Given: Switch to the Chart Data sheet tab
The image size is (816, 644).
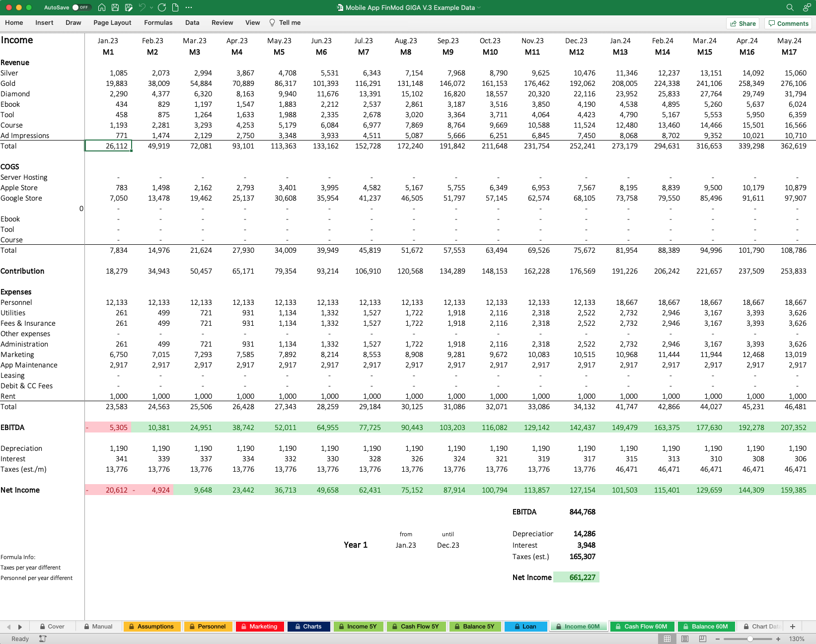Looking at the screenshot, I should (761, 627).
